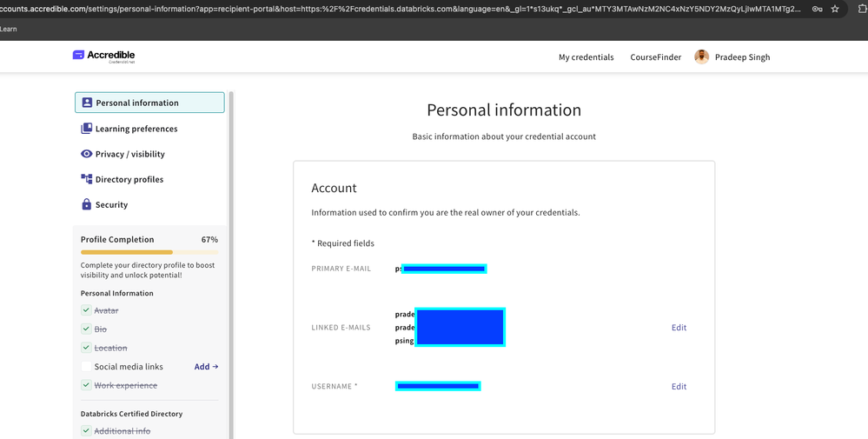The image size is (868, 439).
Task: Click the '* Required fields' note
Action: click(342, 243)
